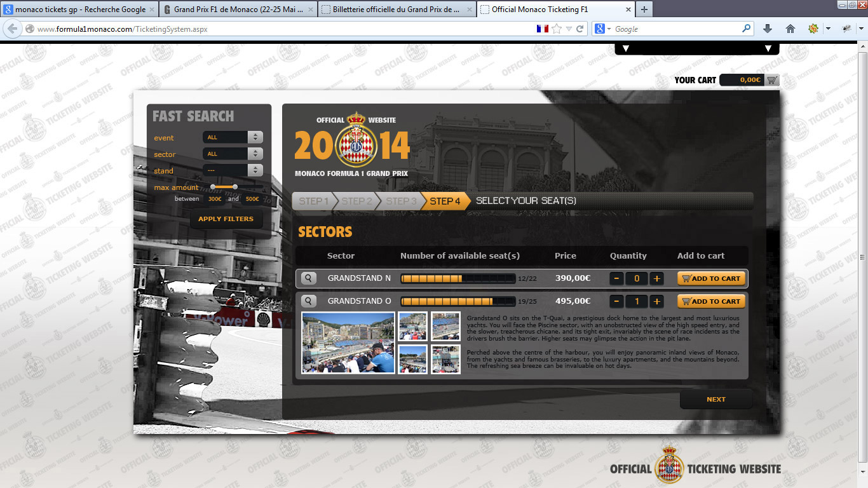Go back to STEP 1

click(x=313, y=201)
